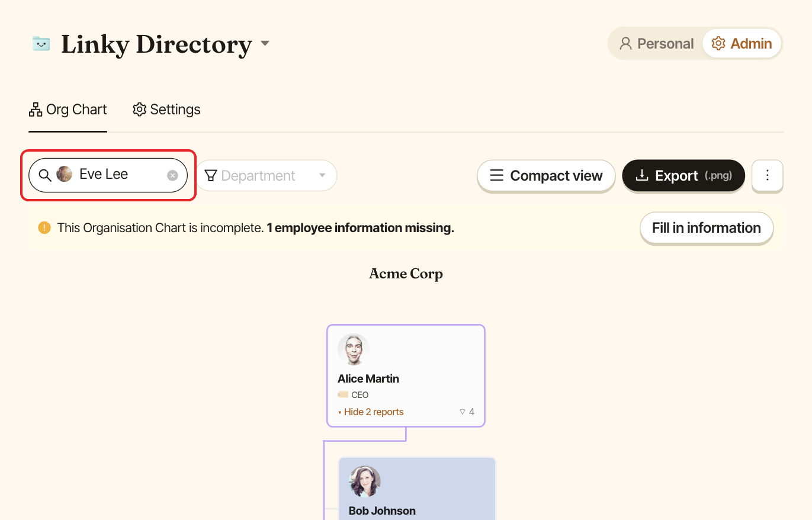
Task: Collapse reports with Hide 2 reports
Action: [x=371, y=412]
